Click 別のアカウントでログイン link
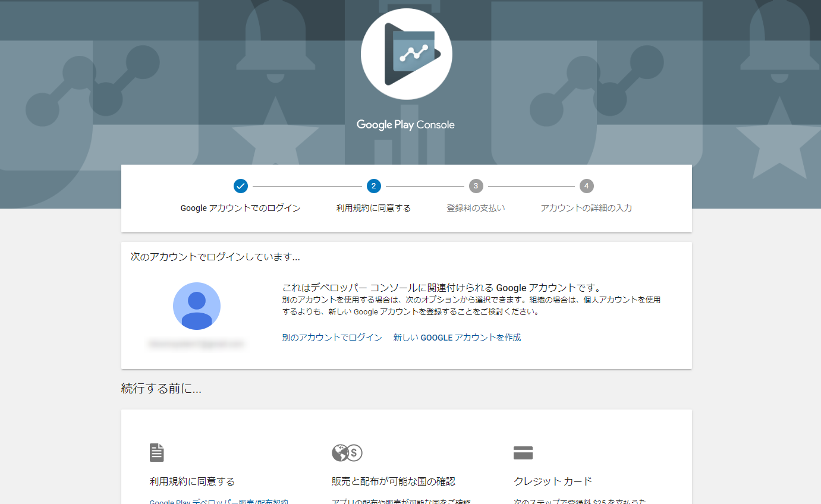The height and width of the screenshot is (504, 821). tap(332, 338)
